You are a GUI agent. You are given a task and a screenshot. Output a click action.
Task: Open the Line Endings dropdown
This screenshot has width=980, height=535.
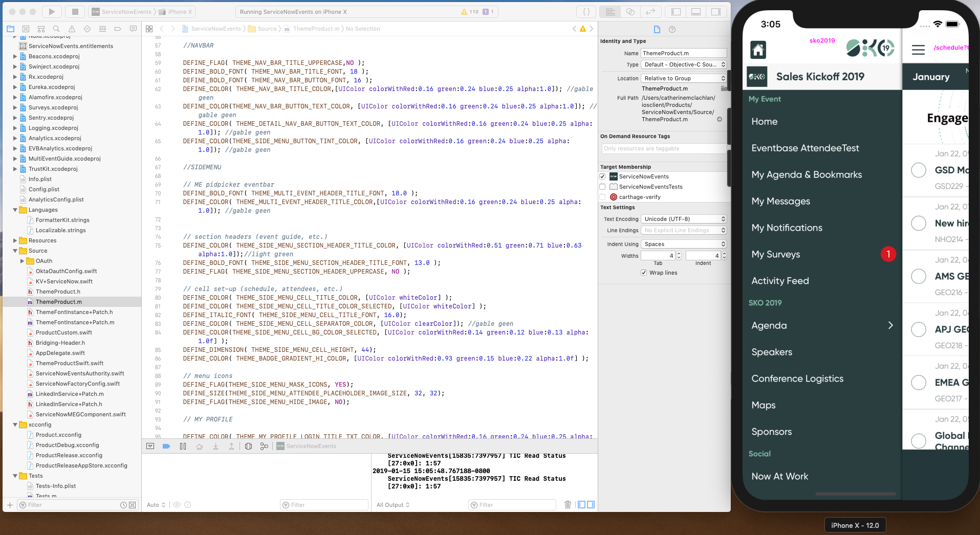tap(684, 230)
